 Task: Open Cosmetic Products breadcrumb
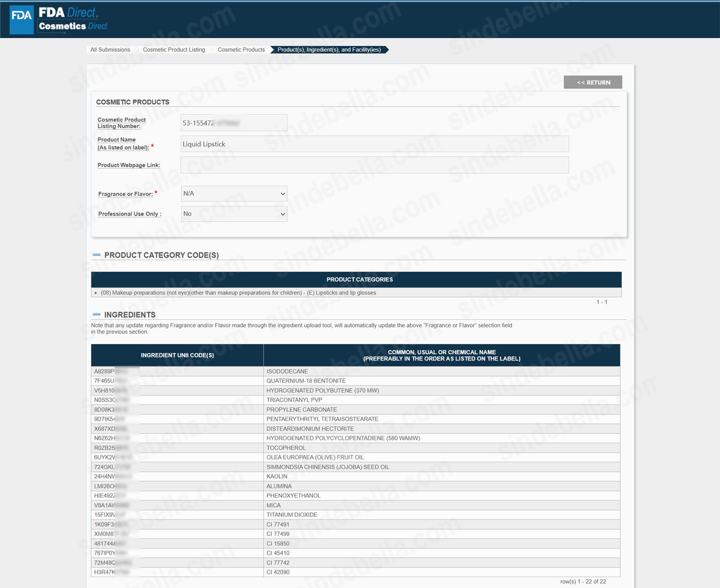[x=241, y=49]
